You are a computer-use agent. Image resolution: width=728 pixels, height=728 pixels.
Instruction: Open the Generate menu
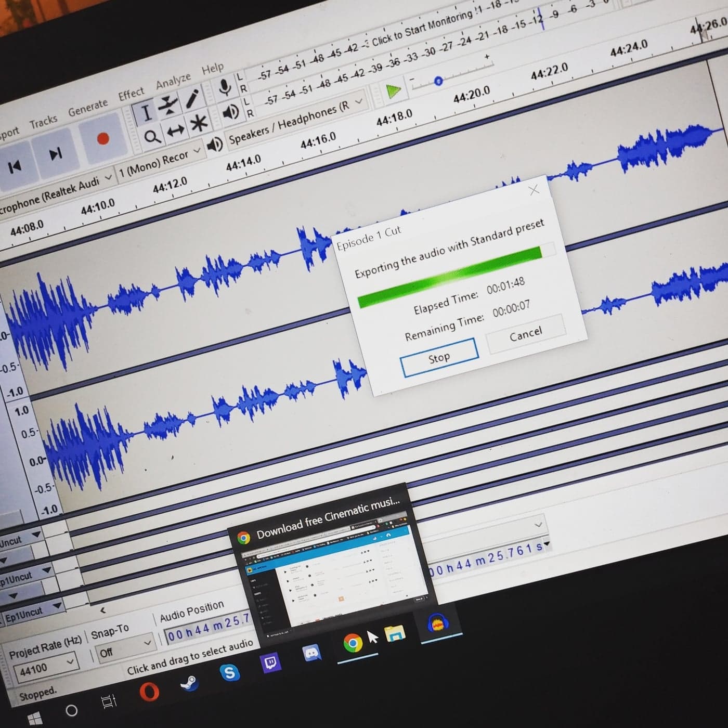88,108
